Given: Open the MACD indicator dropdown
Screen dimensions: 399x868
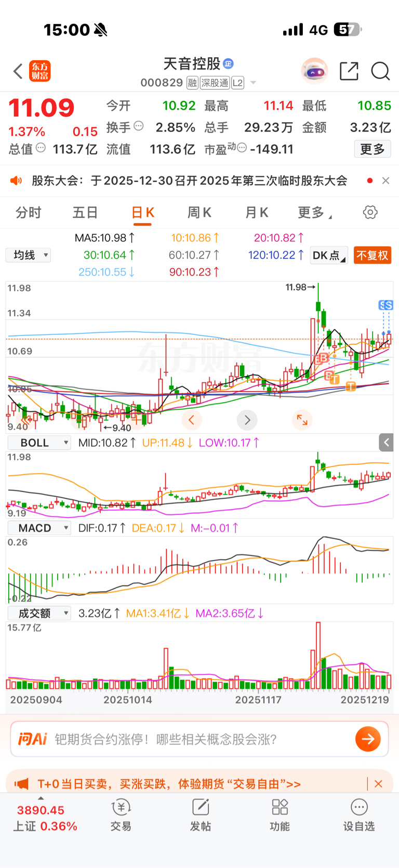Looking at the screenshot, I should click(x=39, y=528).
